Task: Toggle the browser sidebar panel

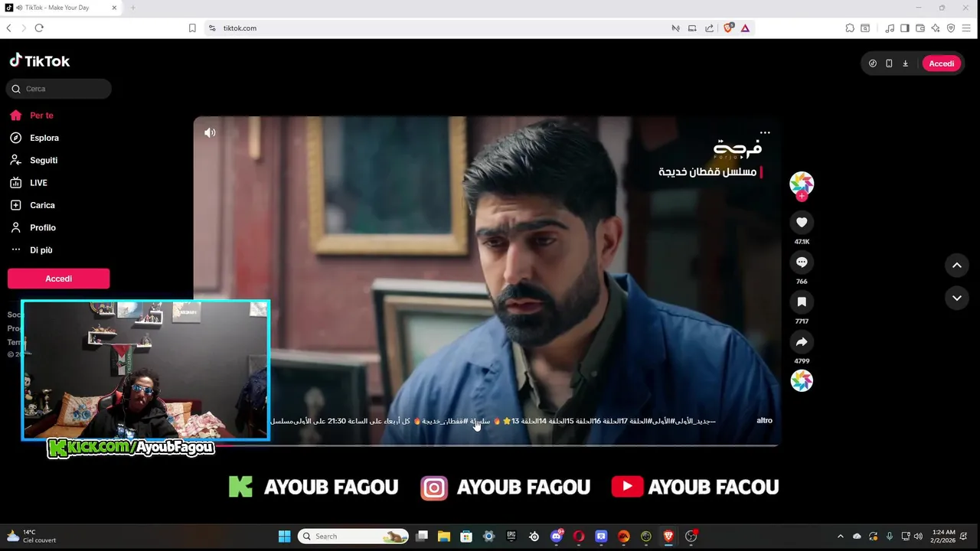Action: (x=904, y=28)
